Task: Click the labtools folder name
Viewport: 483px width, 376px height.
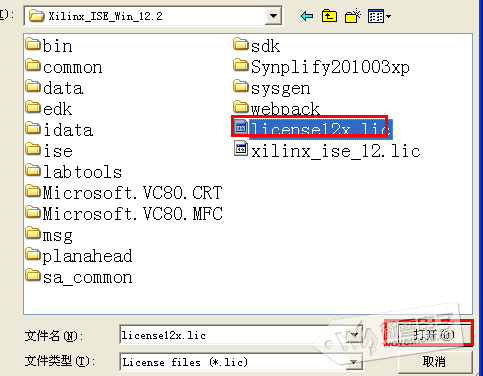Action: point(82,172)
